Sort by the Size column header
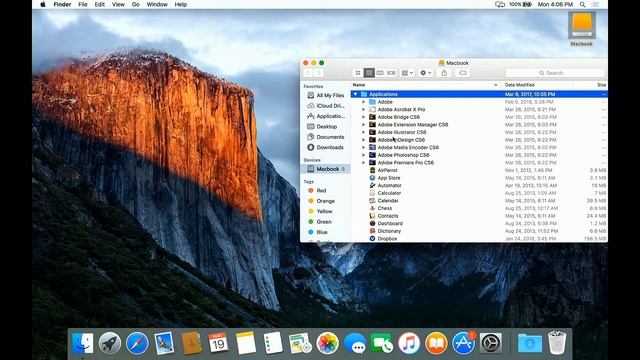The image size is (640, 360). point(590,85)
